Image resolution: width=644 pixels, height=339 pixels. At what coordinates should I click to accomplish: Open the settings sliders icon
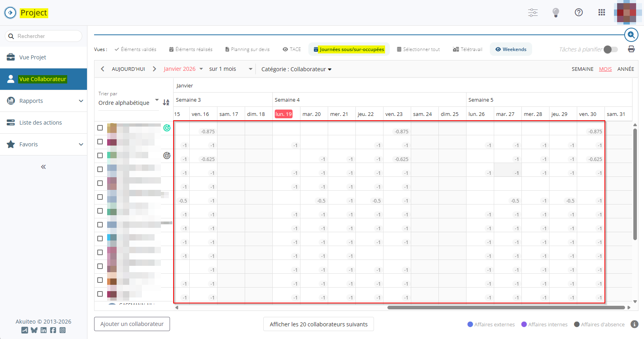pos(533,13)
